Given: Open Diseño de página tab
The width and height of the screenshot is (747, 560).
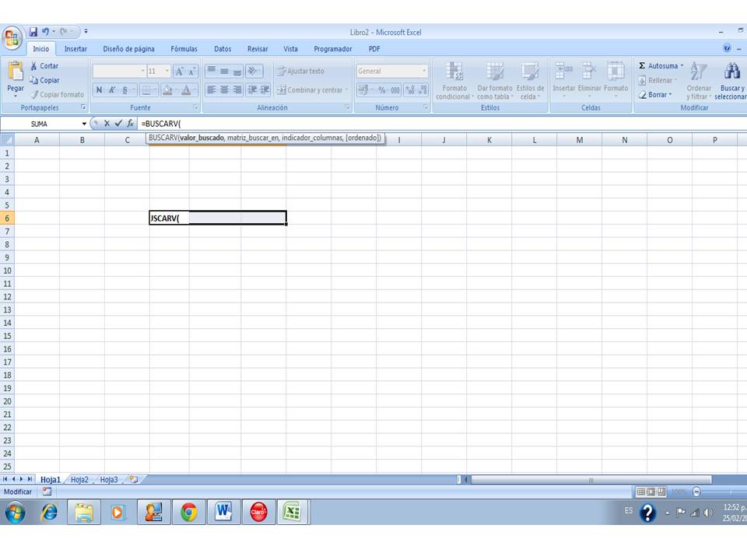Looking at the screenshot, I should pyautogui.click(x=128, y=48).
